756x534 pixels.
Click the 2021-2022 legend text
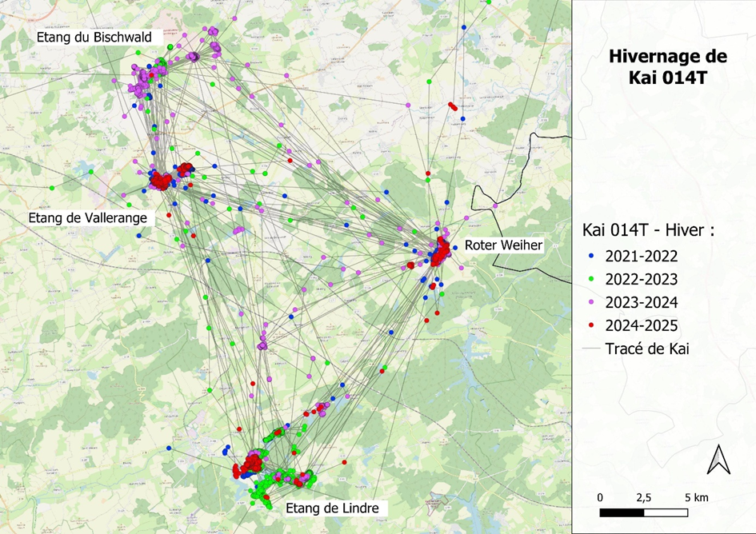[x=642, y=257]
